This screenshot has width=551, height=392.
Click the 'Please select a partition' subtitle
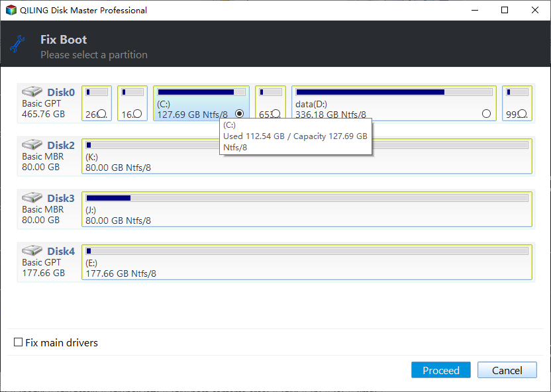[94, 55]
